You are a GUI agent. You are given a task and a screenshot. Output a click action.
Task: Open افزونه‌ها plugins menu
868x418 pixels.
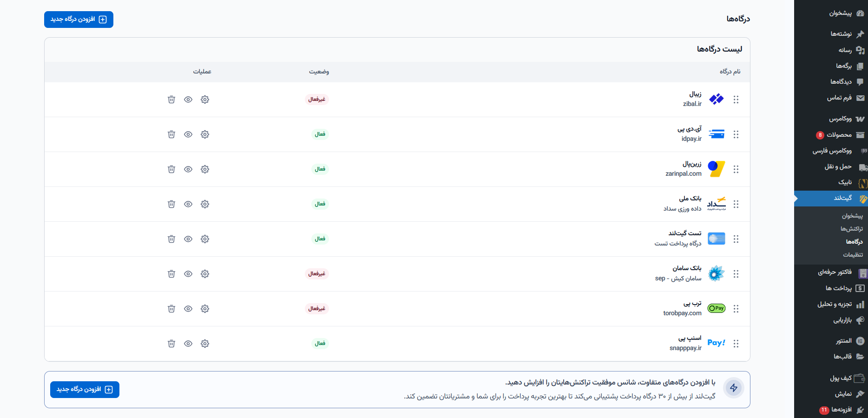click(831, 410)
